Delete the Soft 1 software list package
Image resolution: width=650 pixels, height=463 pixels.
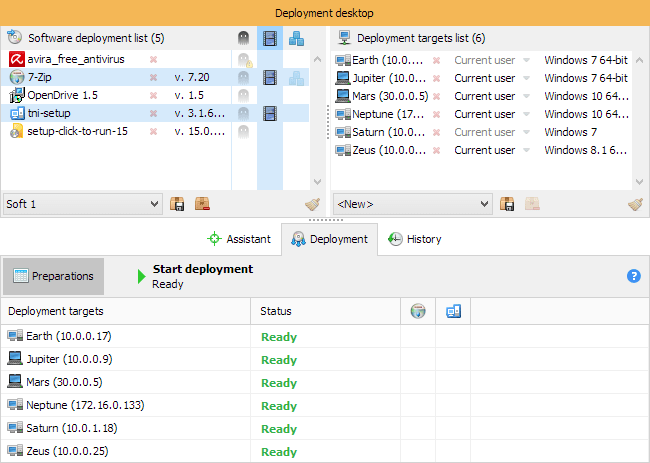click(202, 204)
